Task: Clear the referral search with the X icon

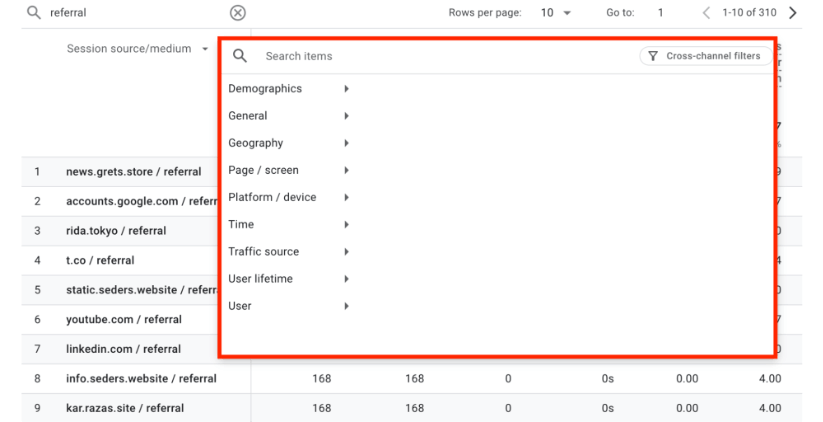Action: [x=237, y=13]
